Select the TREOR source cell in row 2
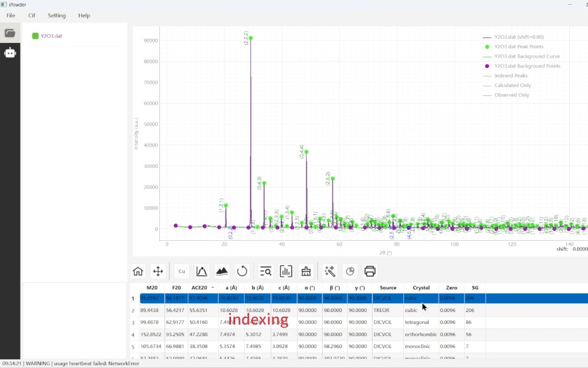Viewport: 588px width, 368px height. pos(387,310)
